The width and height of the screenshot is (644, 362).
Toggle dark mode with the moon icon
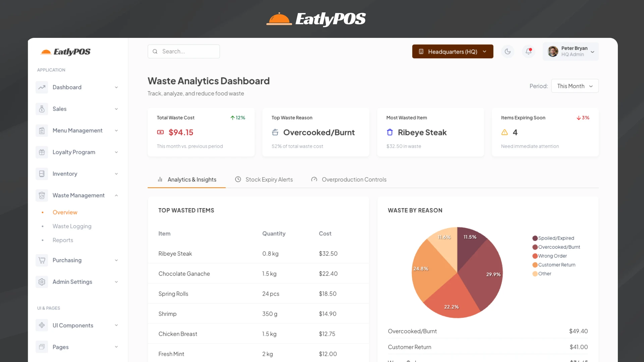(507, 51)
